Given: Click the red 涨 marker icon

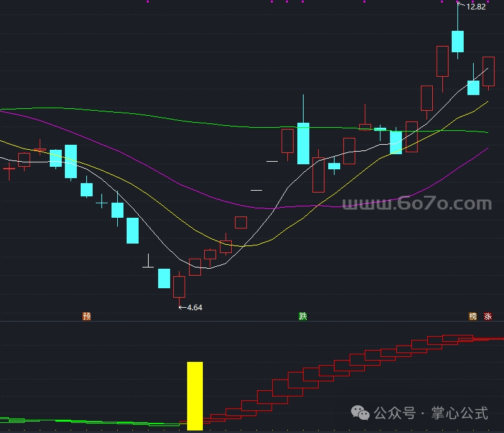Looking at the screenshot, I should point(488,317).
